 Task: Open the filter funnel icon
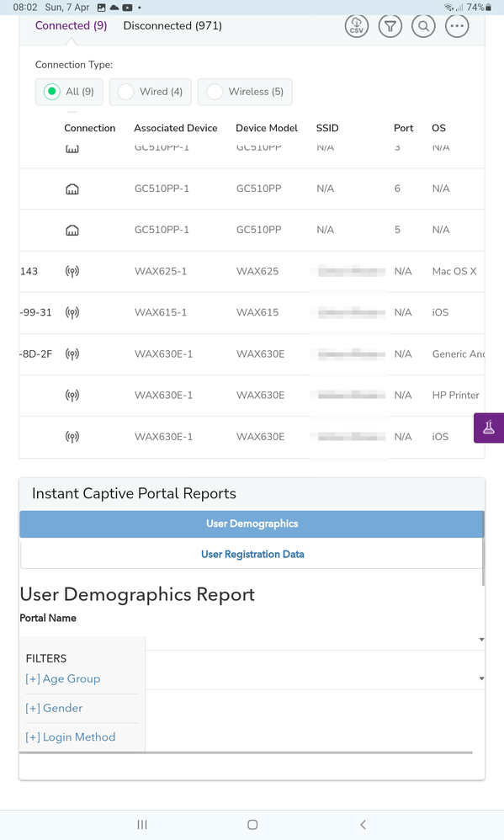(x=390, y=26)
